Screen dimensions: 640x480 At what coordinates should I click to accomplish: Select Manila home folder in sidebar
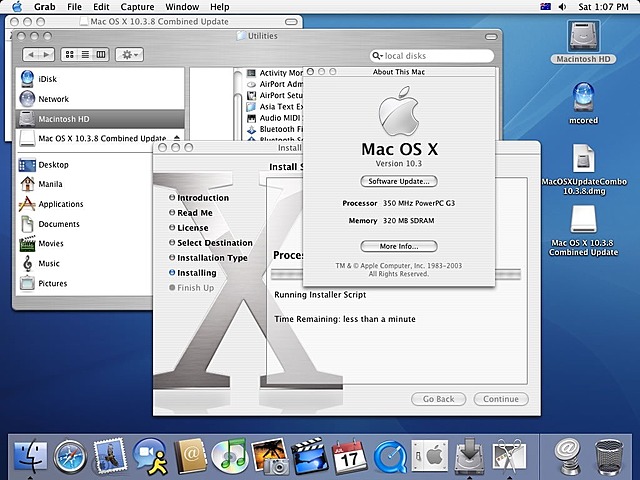pos(84,184)
